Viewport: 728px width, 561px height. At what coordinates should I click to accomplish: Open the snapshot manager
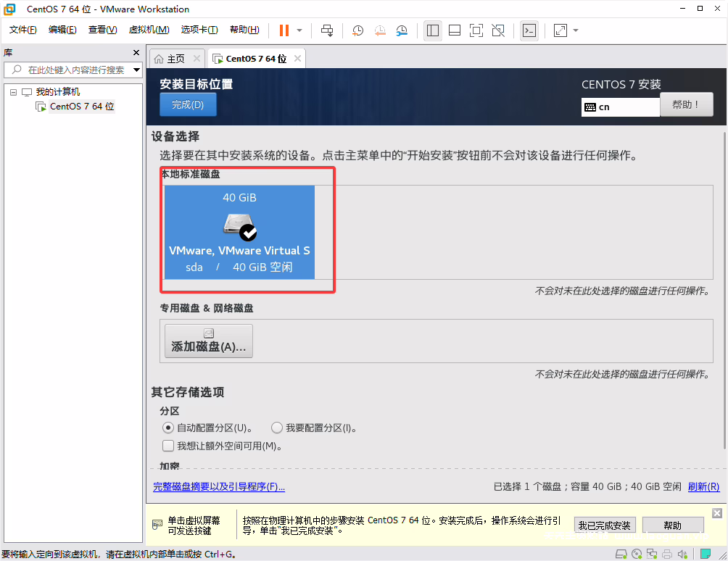401,30
